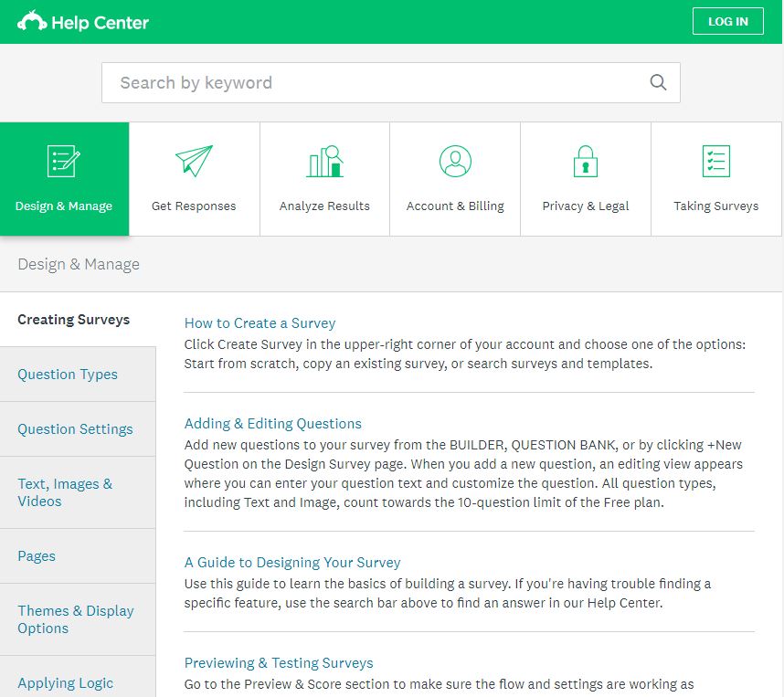Open the Adding & Editing Questions article
This screenshot has height=697, width=784.
[272, 424]
